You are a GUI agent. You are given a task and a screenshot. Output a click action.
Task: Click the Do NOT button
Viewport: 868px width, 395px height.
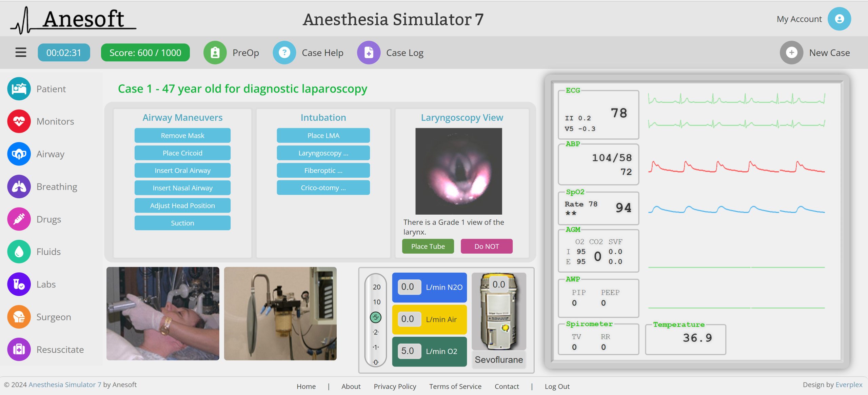[487, 246]
